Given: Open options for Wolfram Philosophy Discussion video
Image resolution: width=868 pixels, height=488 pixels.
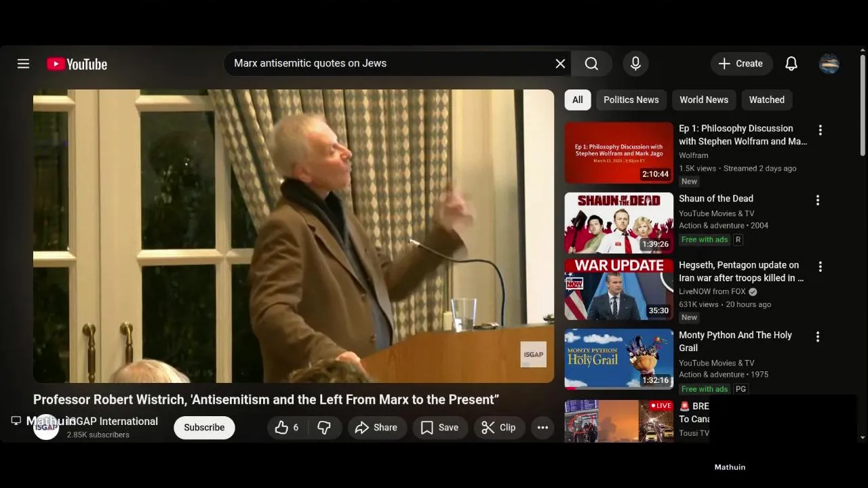Looking at the screenshot, I should point(820,130).
